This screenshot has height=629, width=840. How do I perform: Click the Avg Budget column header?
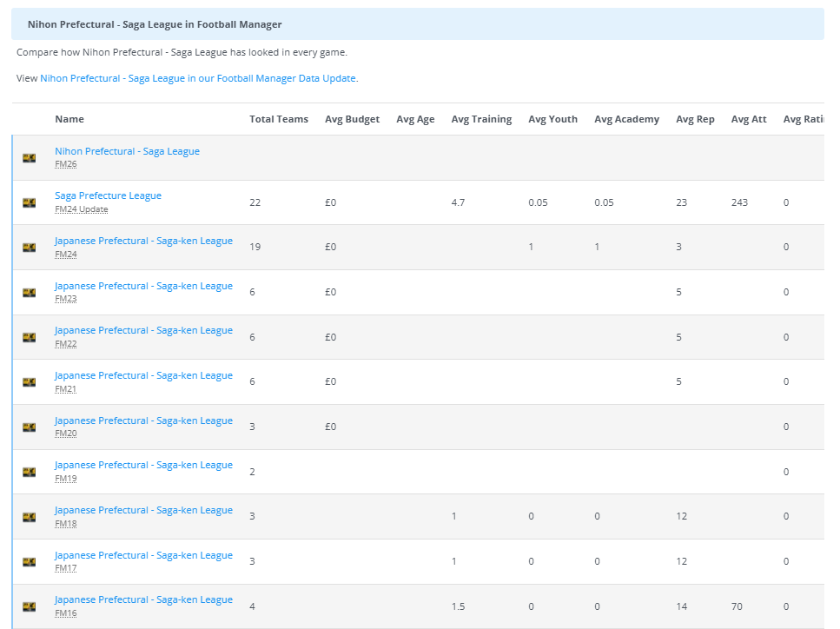[352, 119]
